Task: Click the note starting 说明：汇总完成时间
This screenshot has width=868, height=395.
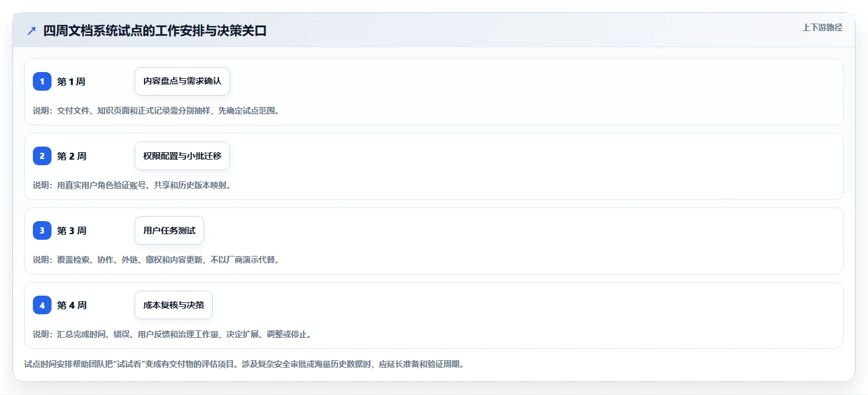Action: click(x=172, y=334)
